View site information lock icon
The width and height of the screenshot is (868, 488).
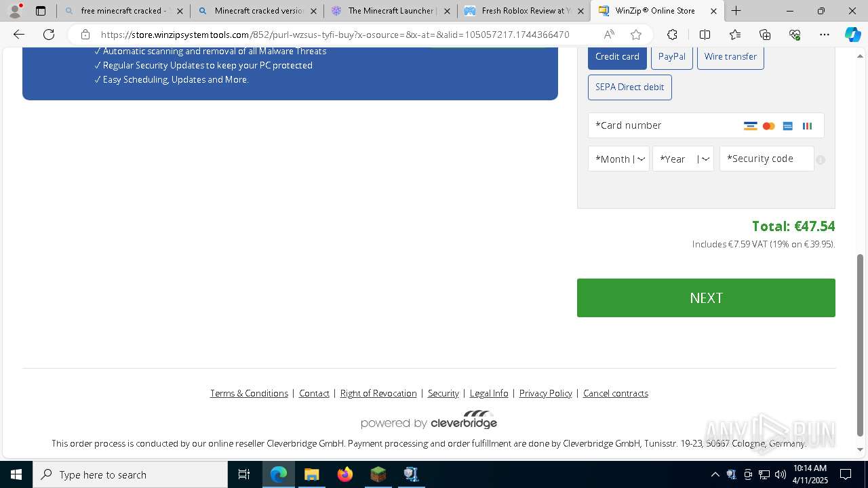click(x=85, y=35)
